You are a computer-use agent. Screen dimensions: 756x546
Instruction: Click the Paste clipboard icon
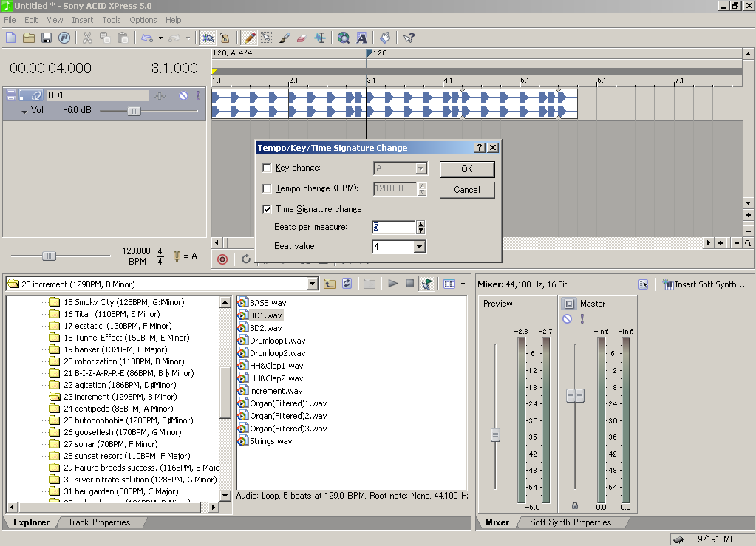point(123,38)
